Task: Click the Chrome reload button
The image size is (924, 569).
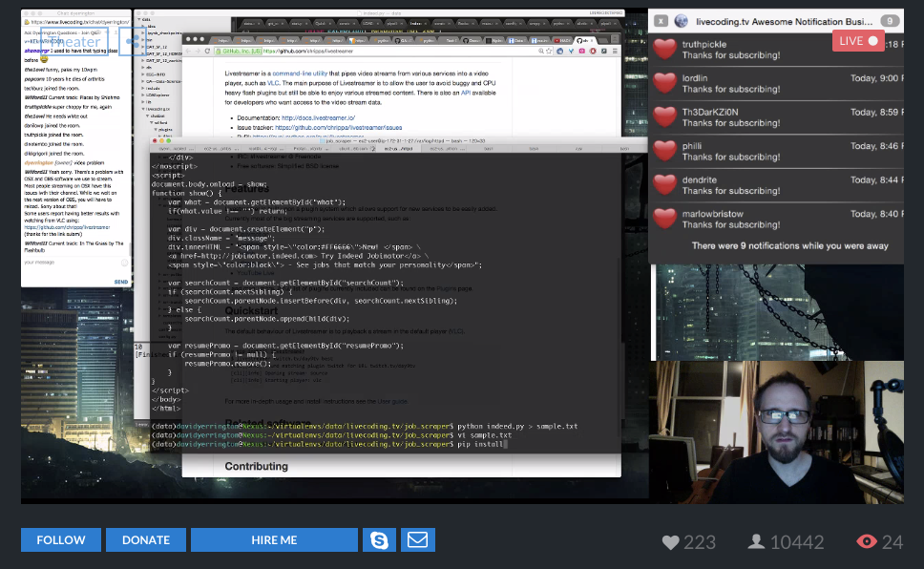Action: click(207, 52)
